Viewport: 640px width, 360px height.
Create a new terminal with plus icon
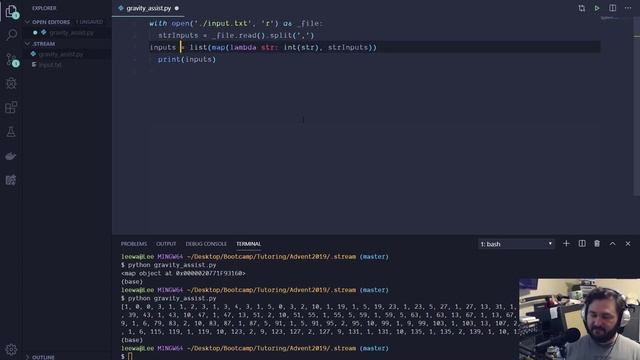coord(566,244)
